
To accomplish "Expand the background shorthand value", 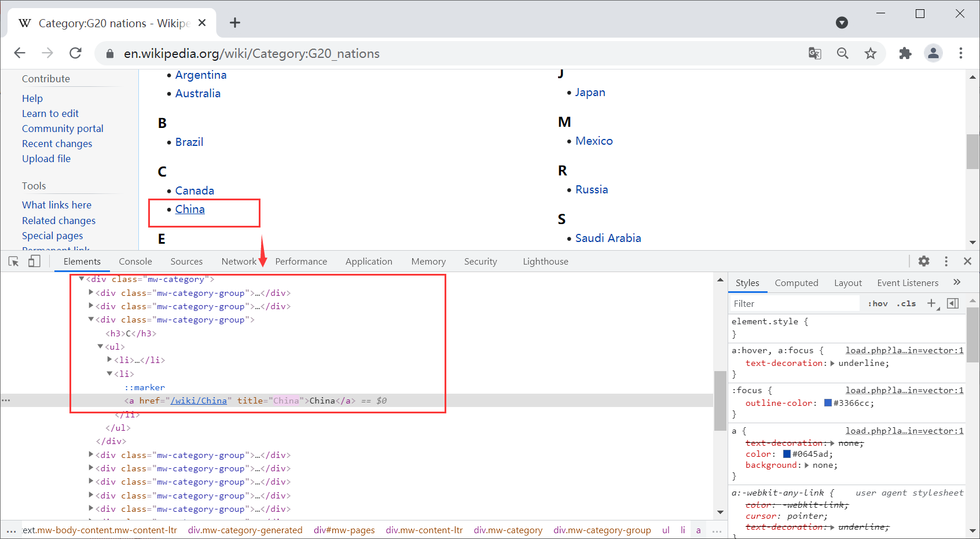I will point(806,465).
